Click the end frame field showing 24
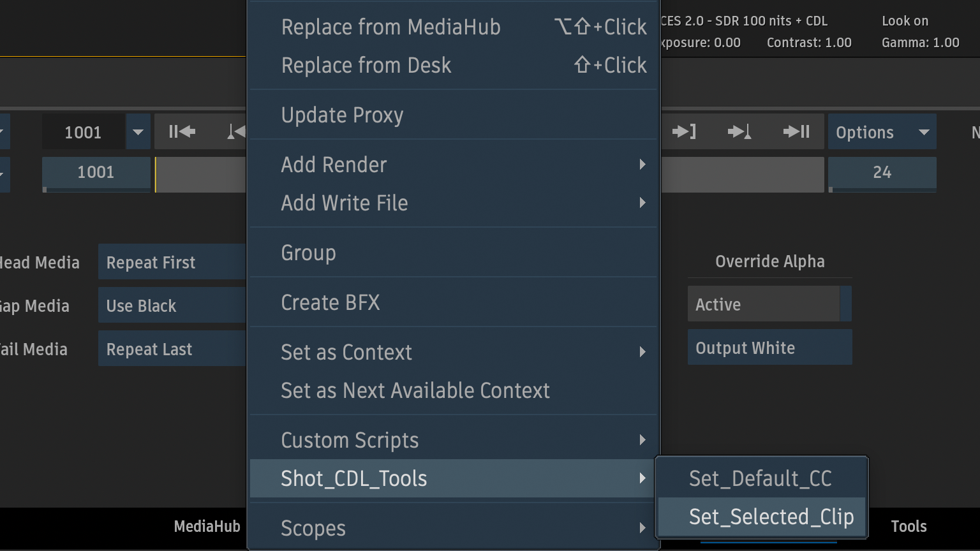The image size is (980, 551). click(882, 172)
